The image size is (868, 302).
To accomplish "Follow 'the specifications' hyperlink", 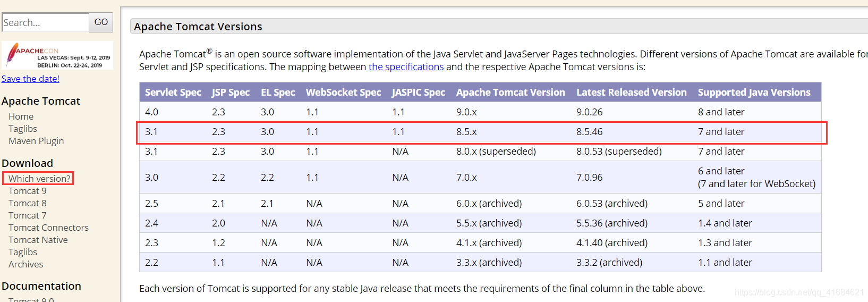I will [406, 67].
